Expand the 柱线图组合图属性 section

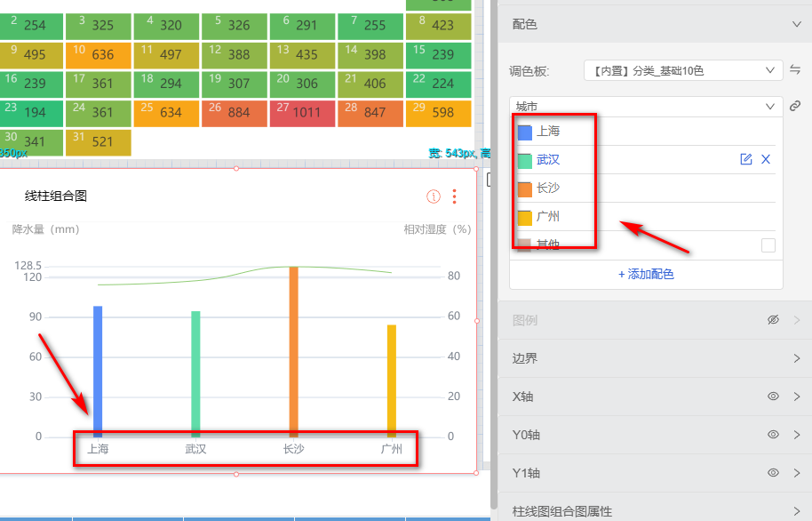[796, 511]
